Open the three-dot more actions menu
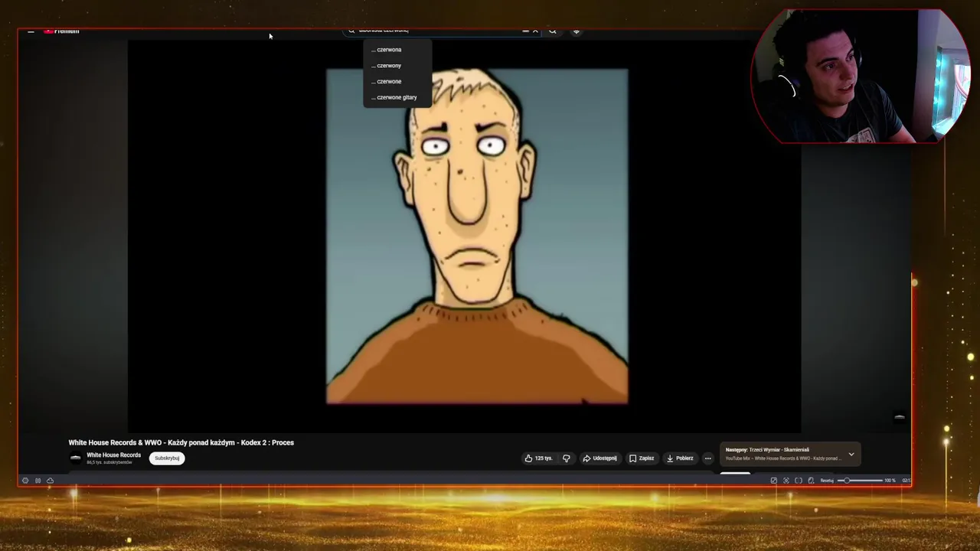Image resolution: width=980 pixels, height=551 pixels. [707, 458]
